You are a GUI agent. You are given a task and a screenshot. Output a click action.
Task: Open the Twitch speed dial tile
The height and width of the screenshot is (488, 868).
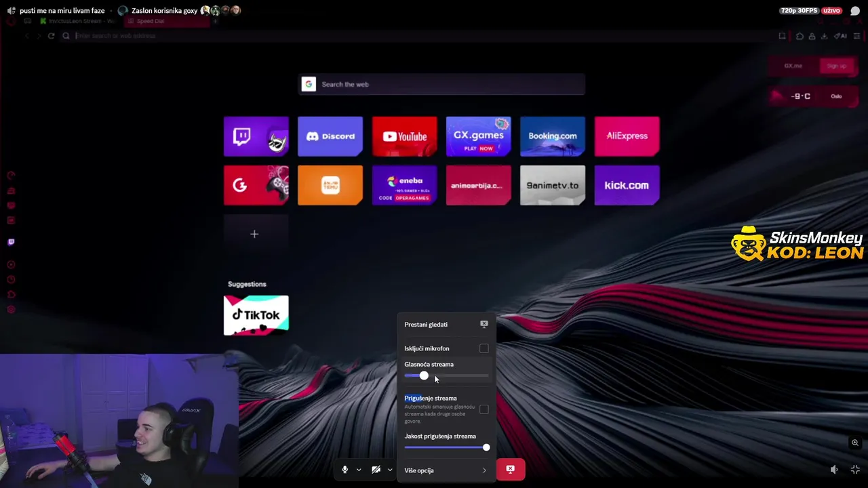[256, 136]
